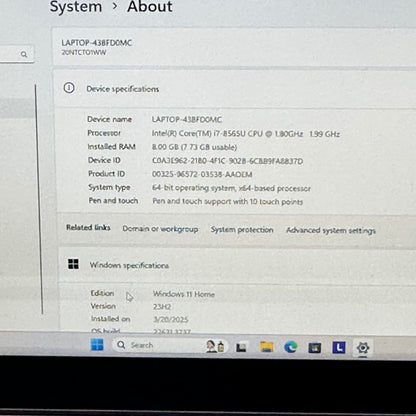416x416 pixels.
Task: Click the Device specifications info icon
Action: (69, 88)
